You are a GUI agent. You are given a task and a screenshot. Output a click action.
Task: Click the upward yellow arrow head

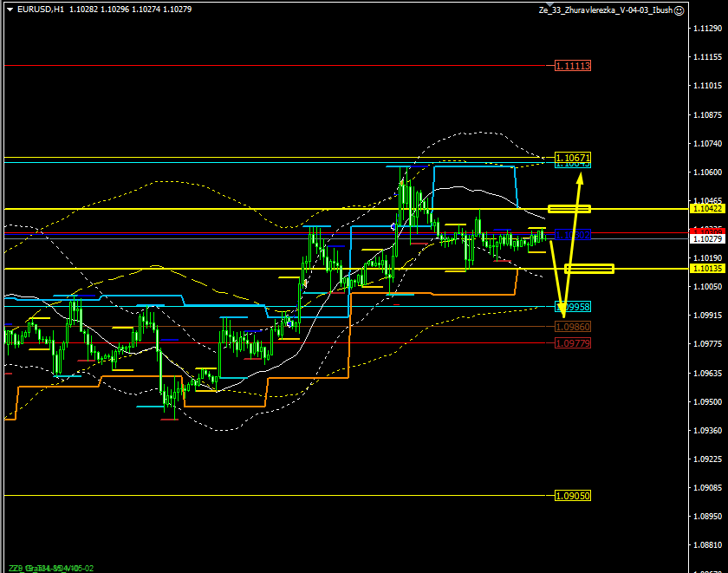click(x=581, y=177)
